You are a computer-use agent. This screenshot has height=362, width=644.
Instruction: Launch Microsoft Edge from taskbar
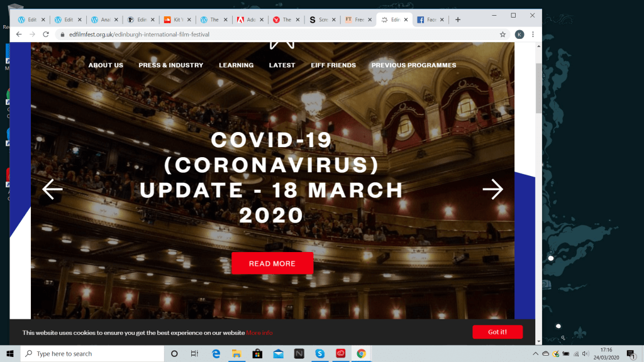click(216, 354)
